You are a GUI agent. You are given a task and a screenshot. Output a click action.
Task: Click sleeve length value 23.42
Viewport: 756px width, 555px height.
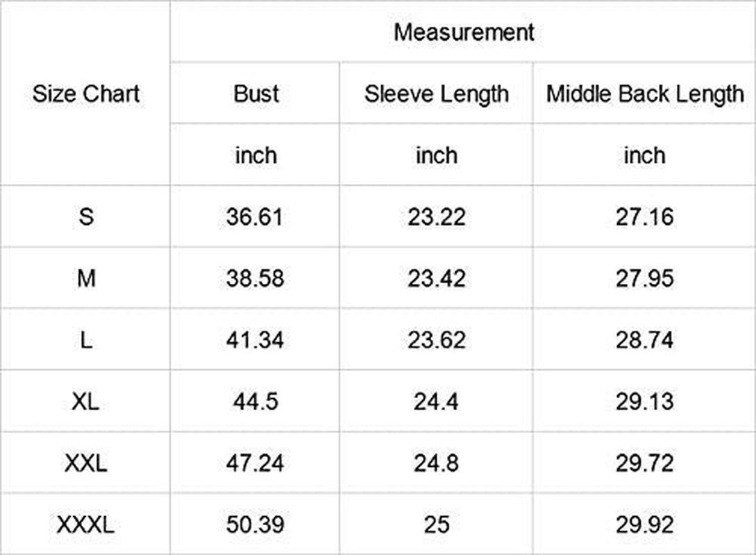pyautogui.click(x=436, y=278)
